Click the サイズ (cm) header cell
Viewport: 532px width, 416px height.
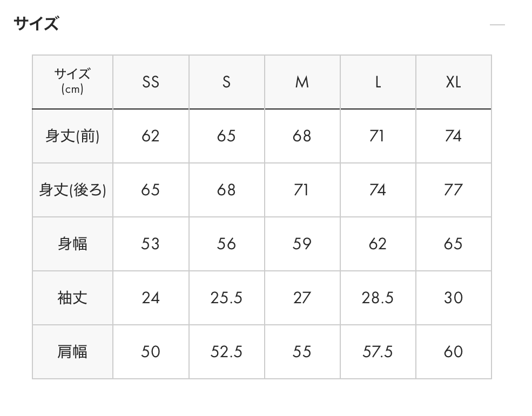(72, 81)
